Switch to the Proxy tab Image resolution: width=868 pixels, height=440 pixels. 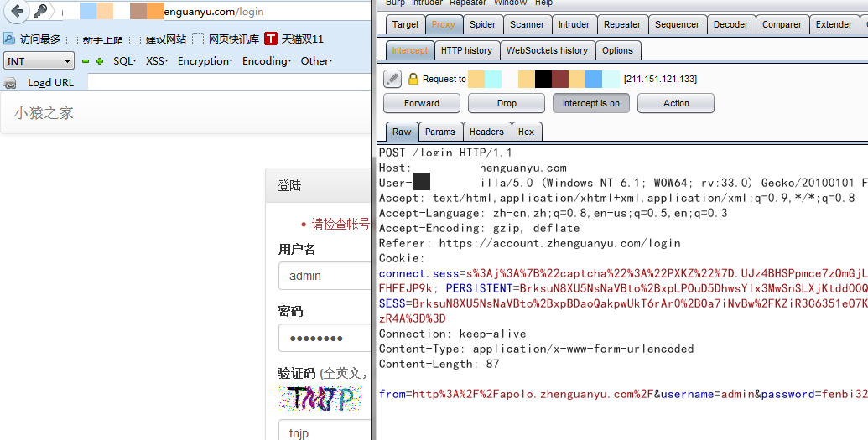pyautogui.click(x=443, y=24)
